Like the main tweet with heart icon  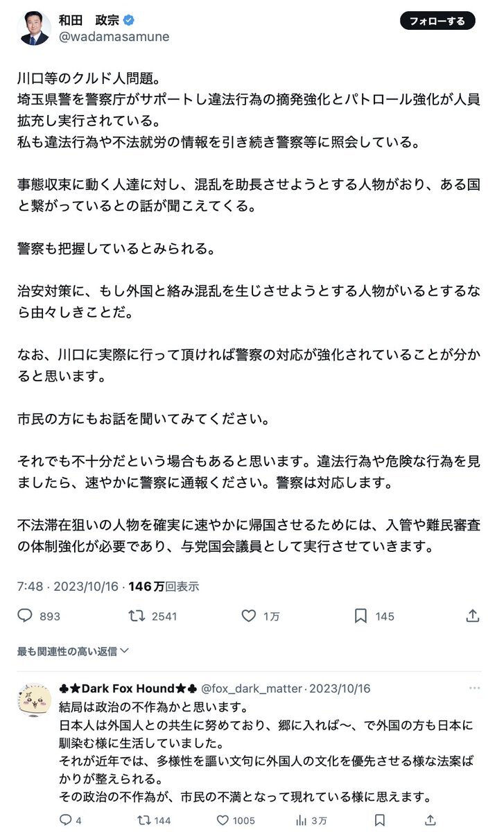[248, 616]
